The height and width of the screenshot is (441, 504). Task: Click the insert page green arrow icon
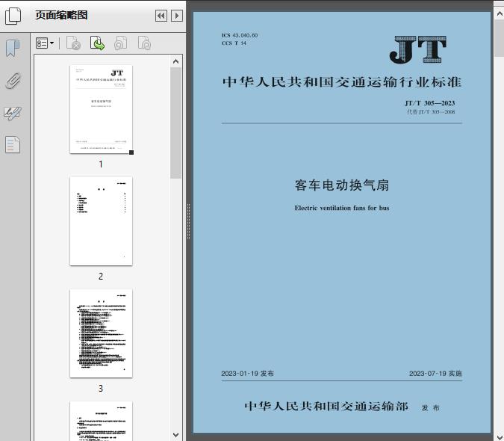(x=97, y=43)
